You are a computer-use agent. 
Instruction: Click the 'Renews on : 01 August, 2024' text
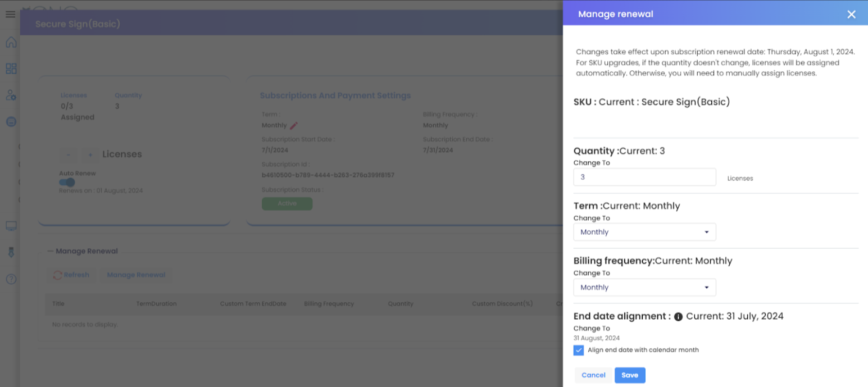[x=101, y=191]
